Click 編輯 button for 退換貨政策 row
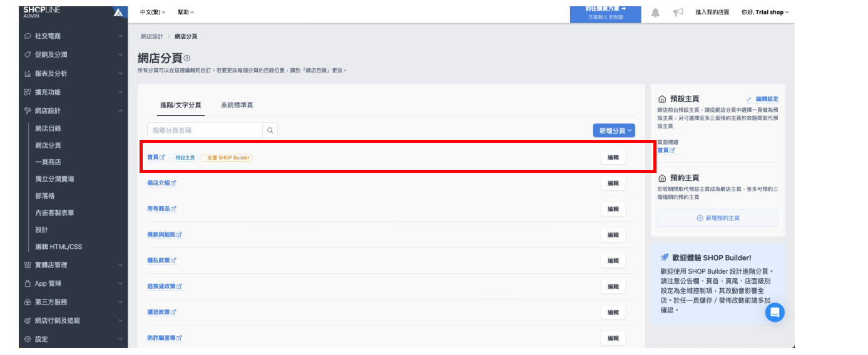Image resolution: width=868 pixels, height=355 pixels. tap(613, 286)
